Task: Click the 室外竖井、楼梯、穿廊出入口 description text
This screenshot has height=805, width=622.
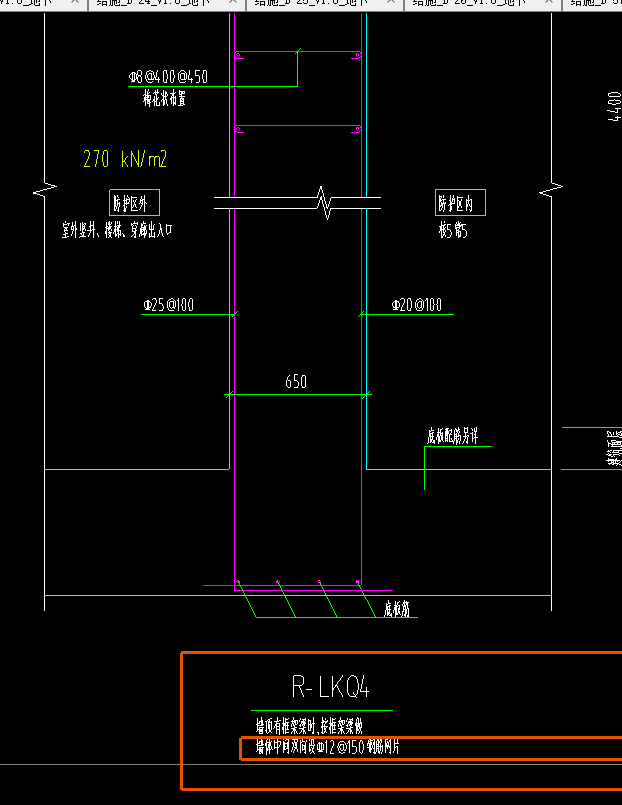Action: (x=117, y=231)
